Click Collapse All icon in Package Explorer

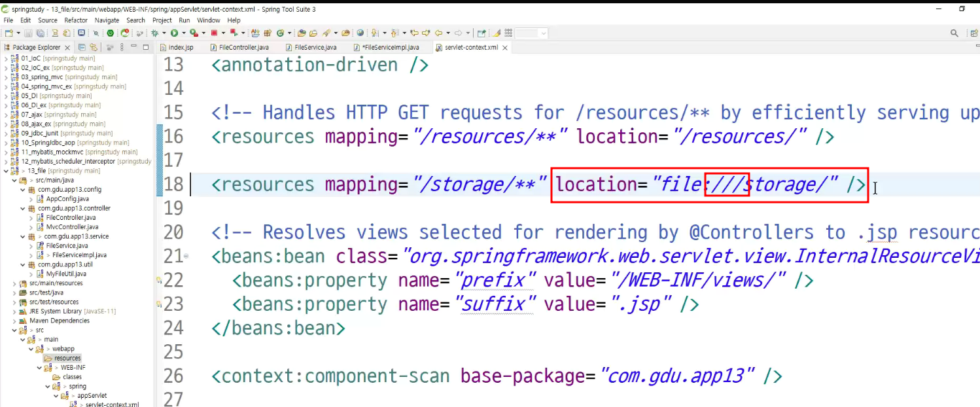click(82, 47)
